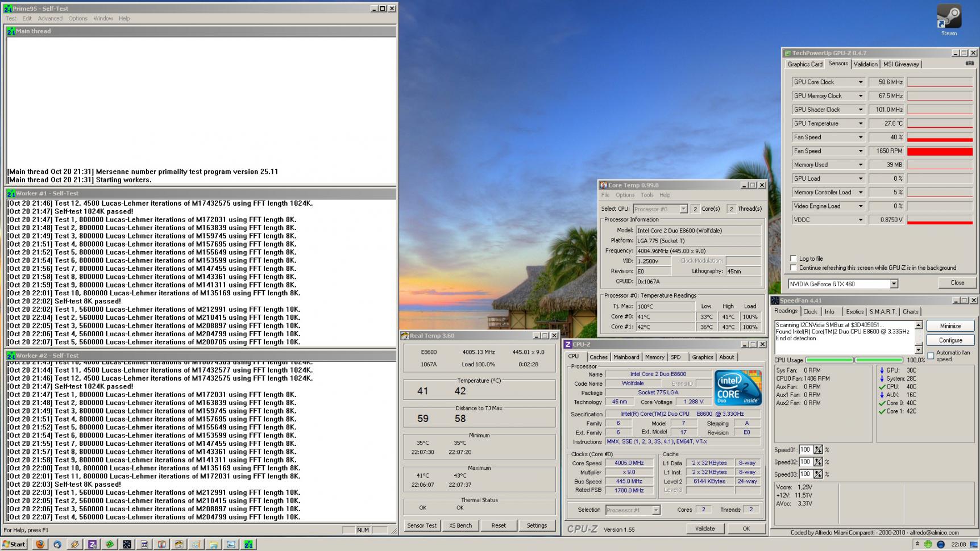
Task: Toggle Continue refreshing in background checkbox
Action: coord(794,268)
